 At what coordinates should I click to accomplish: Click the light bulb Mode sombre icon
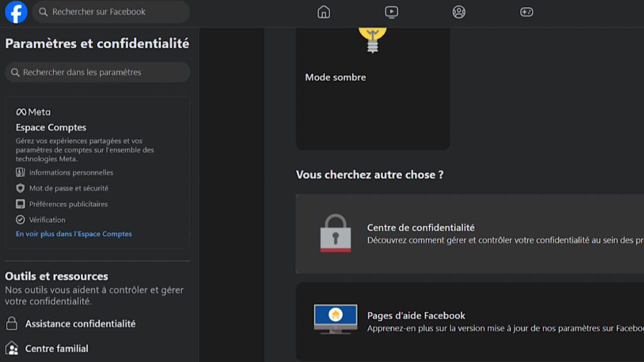point(372,38)
